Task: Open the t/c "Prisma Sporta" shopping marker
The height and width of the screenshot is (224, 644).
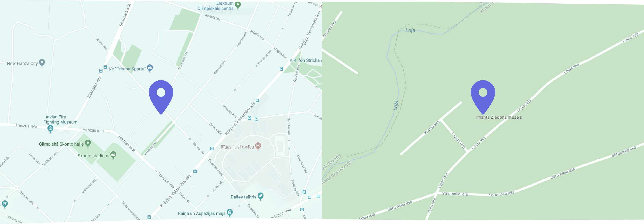Action: (150, 68)
